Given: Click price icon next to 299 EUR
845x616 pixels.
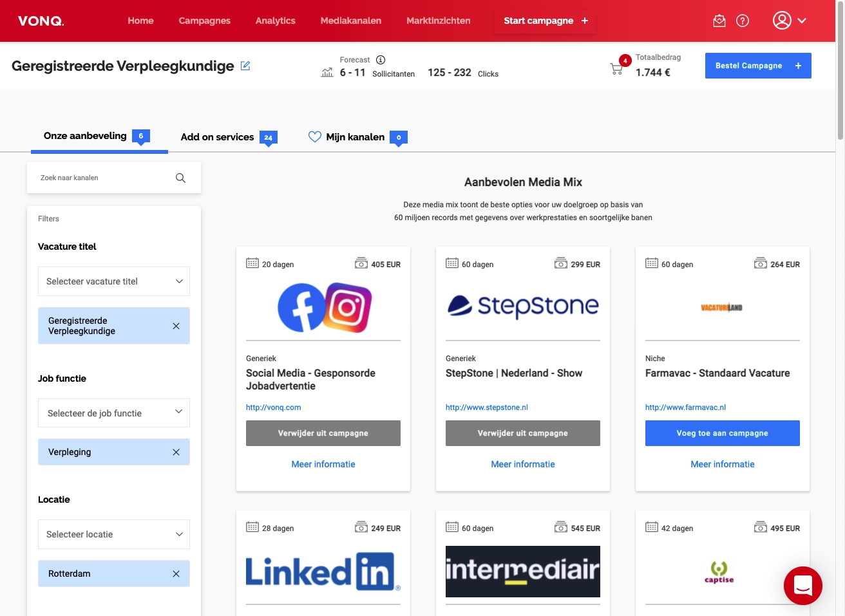Looking at the screenshot, I should coord(561,263).
